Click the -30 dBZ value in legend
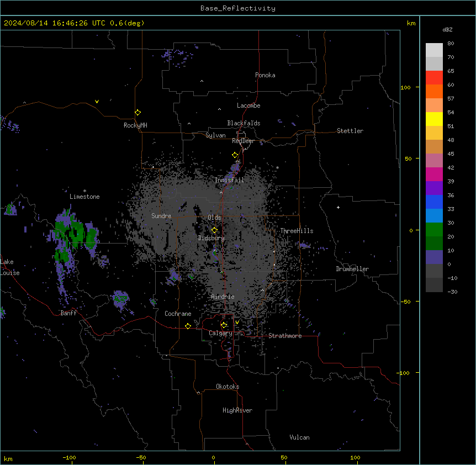 (452, 292)
